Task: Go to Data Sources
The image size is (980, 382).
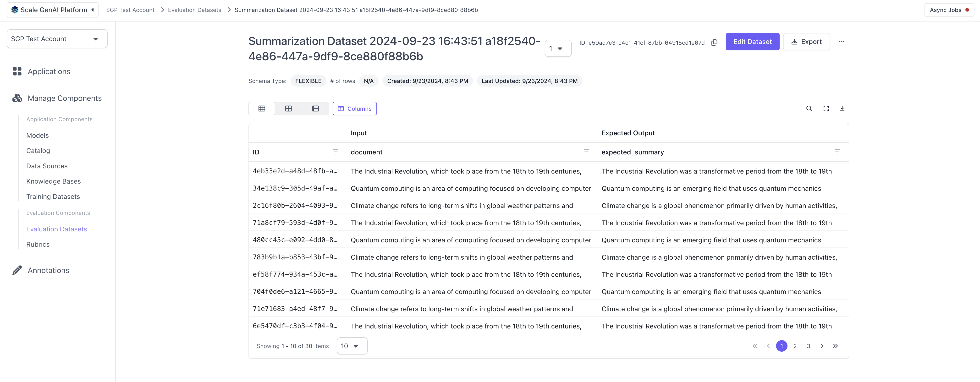Action: [x=47, y=166]
